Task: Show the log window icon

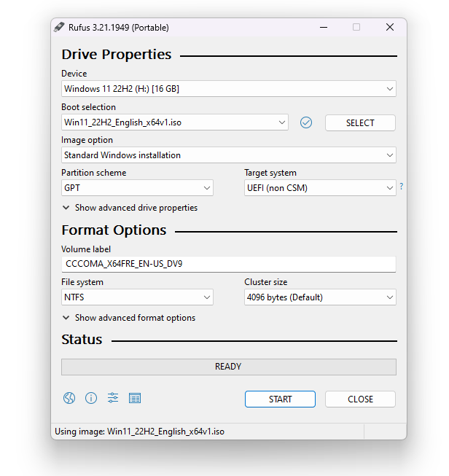Action: coord(135,398)
